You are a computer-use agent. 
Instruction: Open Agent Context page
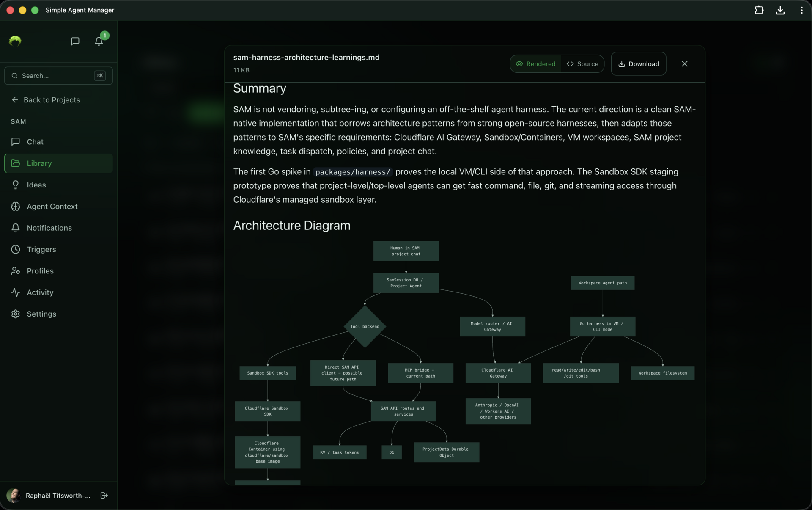tap(58, 207)
